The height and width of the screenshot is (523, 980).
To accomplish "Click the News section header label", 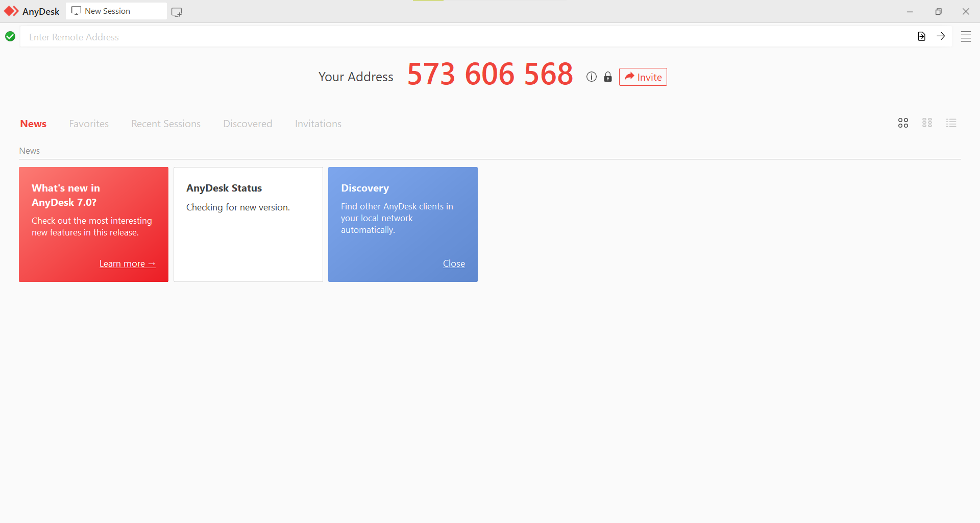I will click(30, 151).
